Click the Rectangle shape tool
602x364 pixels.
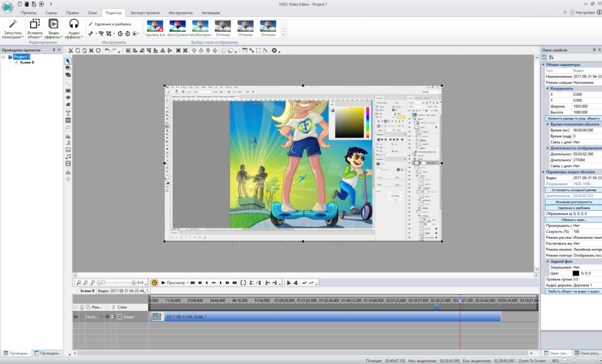pyautogui.click(x=68, y=91)
